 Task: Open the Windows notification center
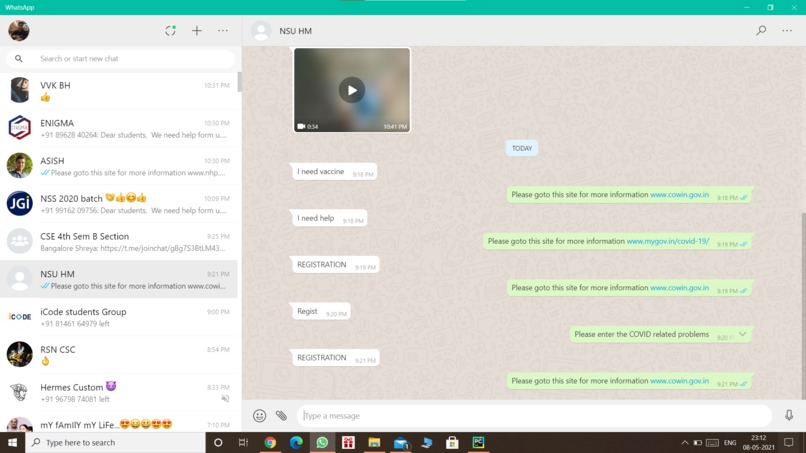point(789,442)
